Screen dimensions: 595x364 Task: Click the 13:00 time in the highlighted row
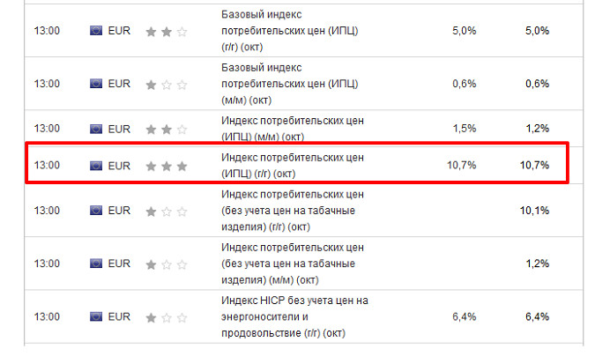pos(47,165)
